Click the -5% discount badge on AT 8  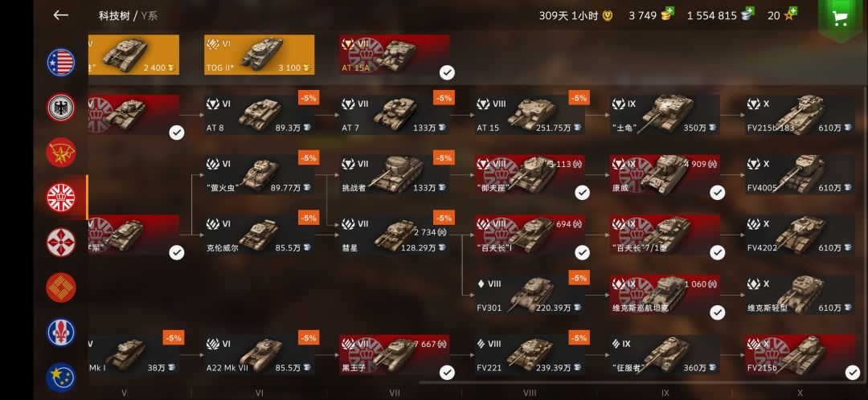(x=309, y=98)
